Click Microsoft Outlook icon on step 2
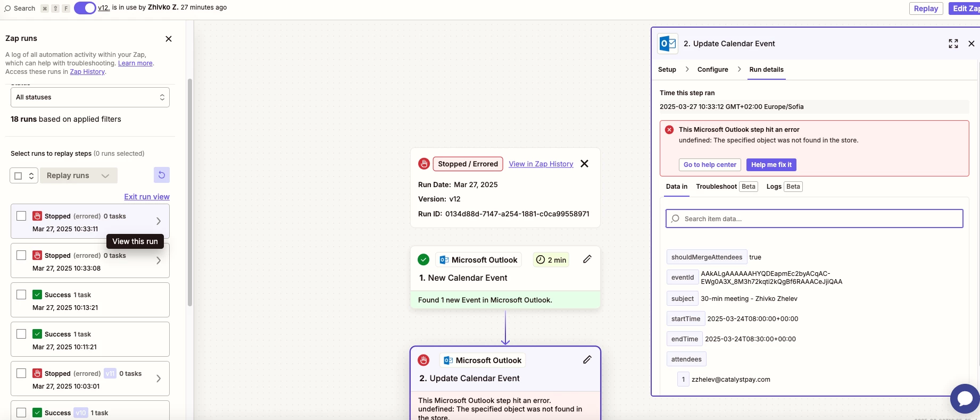 (448, 360)
